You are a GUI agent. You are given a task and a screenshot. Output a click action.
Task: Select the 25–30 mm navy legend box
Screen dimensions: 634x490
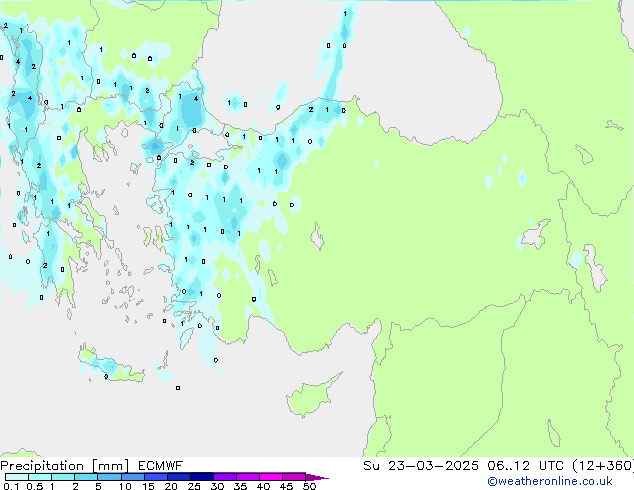pyautogui.click(x=201, y=477)
